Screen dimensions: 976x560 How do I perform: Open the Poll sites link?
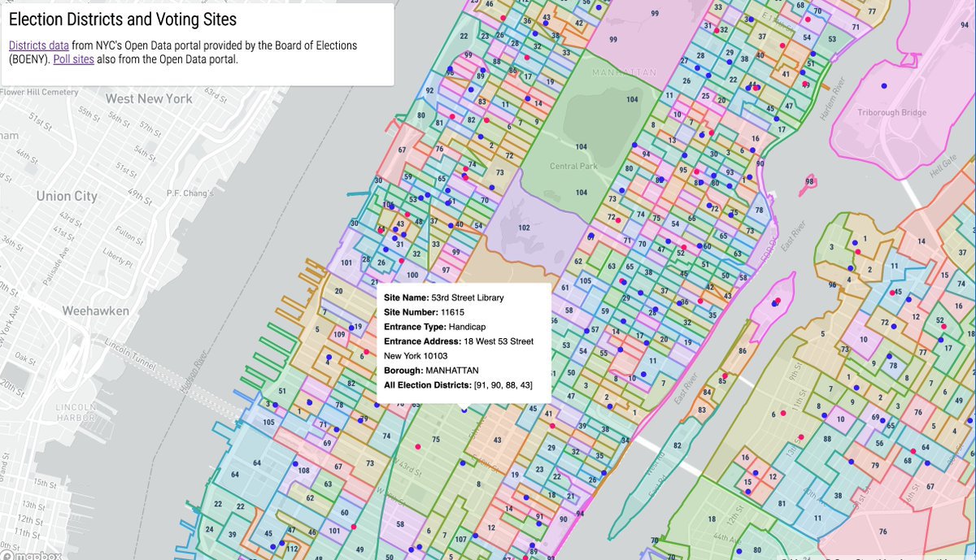pos(73,59)
